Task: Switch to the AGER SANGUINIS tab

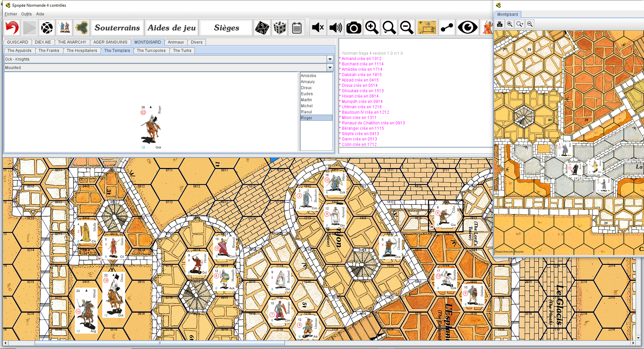Action: pyautogui.click(x=110, y=42)
